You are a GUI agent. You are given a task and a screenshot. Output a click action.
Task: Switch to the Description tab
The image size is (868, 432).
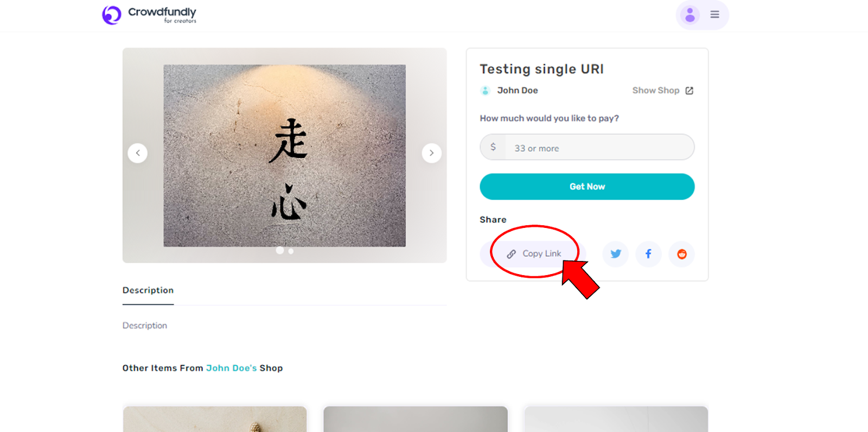(x=148, y=290)
